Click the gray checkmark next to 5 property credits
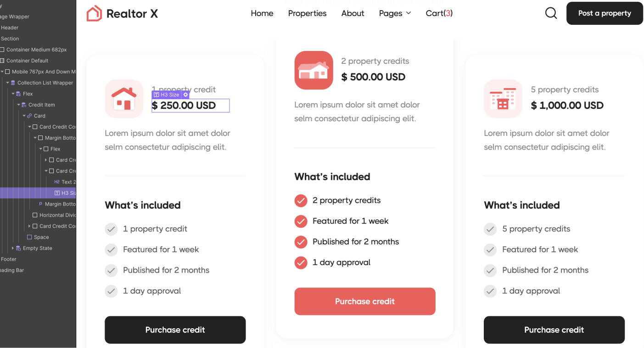644x348 pixels. (x=490, y=229)
